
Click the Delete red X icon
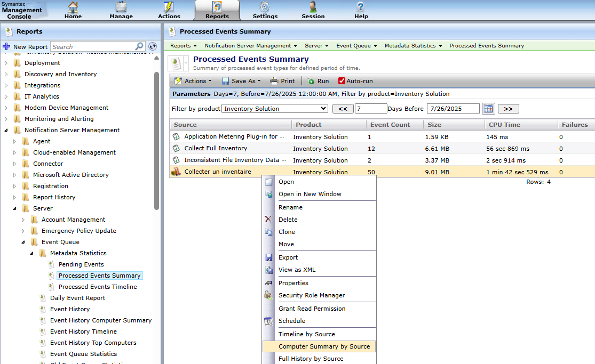tap(268, 219)
